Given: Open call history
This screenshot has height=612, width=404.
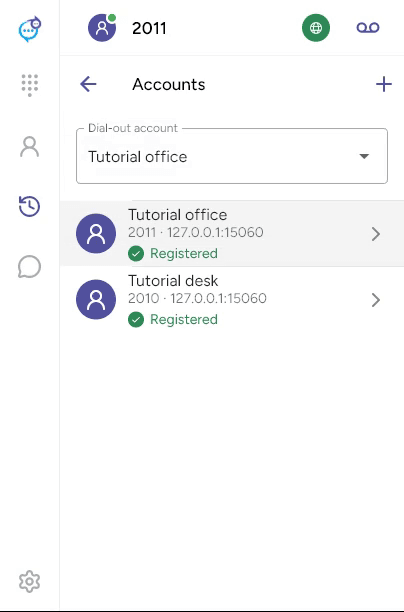Looking at the screenshot, I should [30, 206].
